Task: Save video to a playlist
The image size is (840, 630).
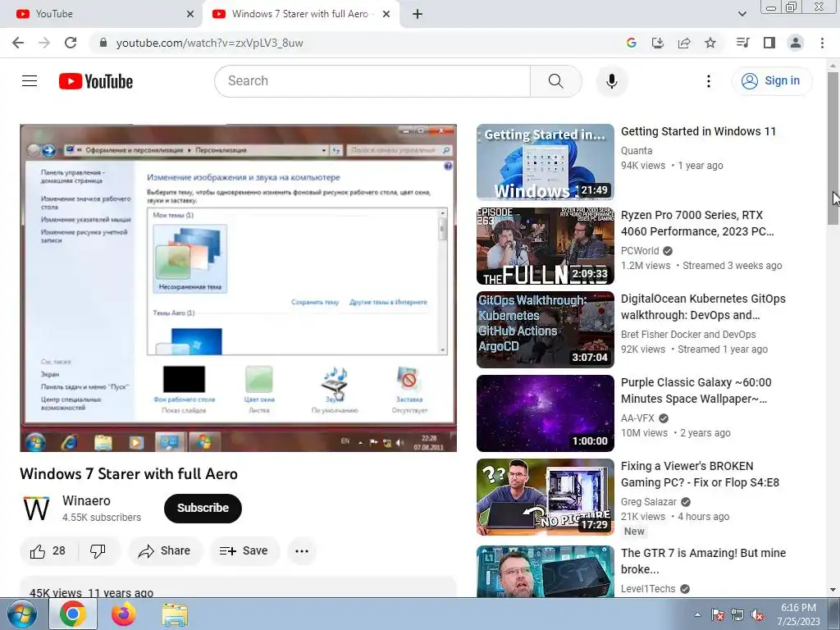Action: 244,550
